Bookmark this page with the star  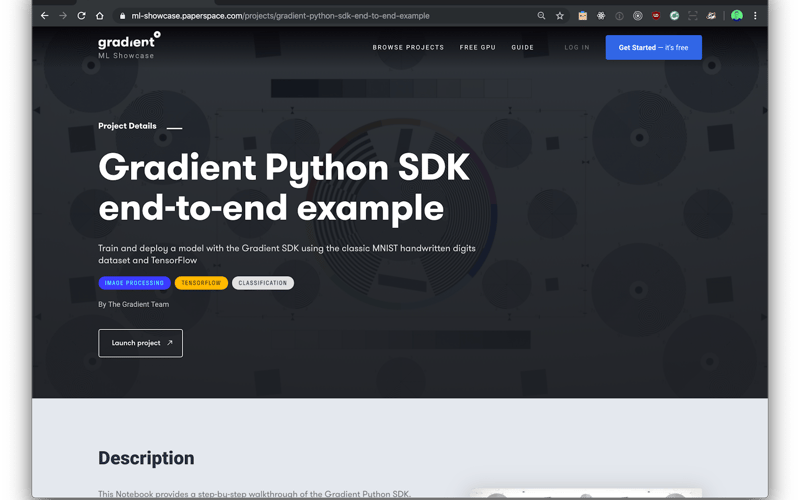tap(560, 16)
